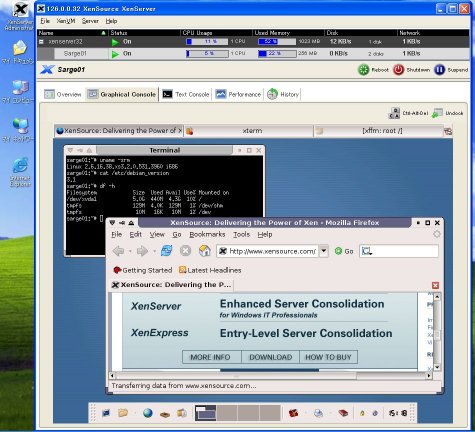
Task: Open the Terminal window menu triangle
Action: pyautogui.click(x=70, y=150)
